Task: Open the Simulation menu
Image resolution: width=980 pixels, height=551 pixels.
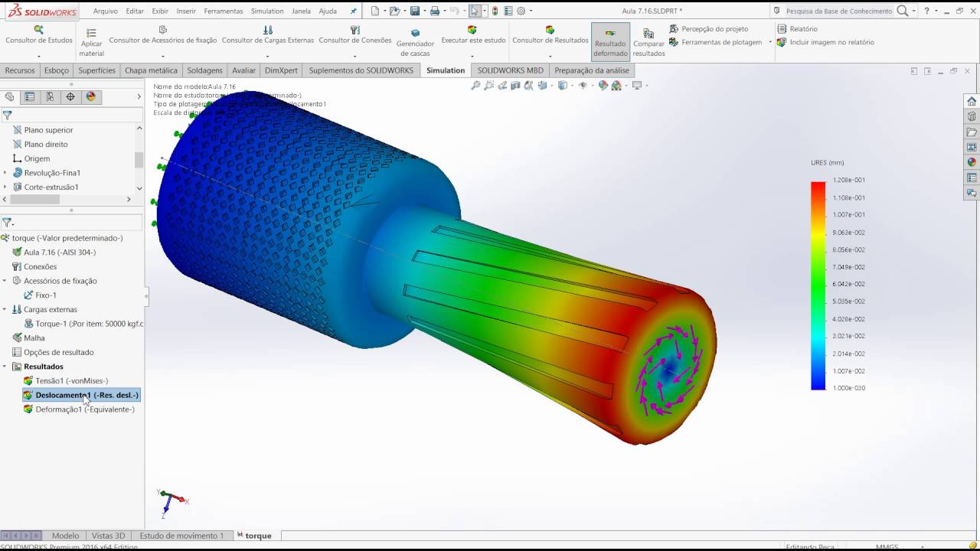Action: 267,11
